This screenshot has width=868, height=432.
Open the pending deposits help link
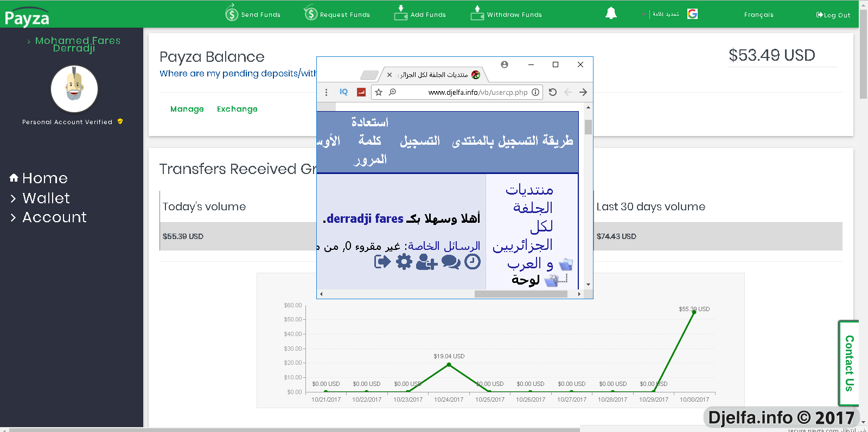click(238, 73)
